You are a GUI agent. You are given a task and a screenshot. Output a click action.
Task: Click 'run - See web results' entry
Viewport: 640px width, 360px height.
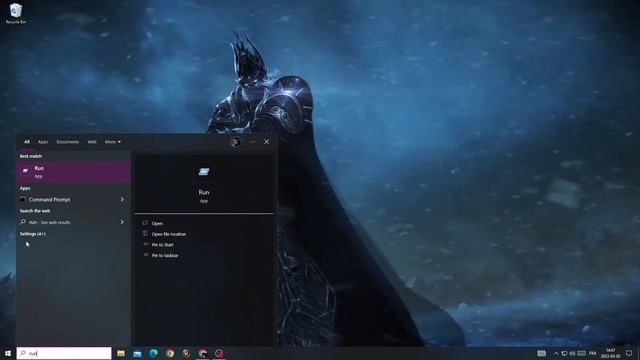67,222
